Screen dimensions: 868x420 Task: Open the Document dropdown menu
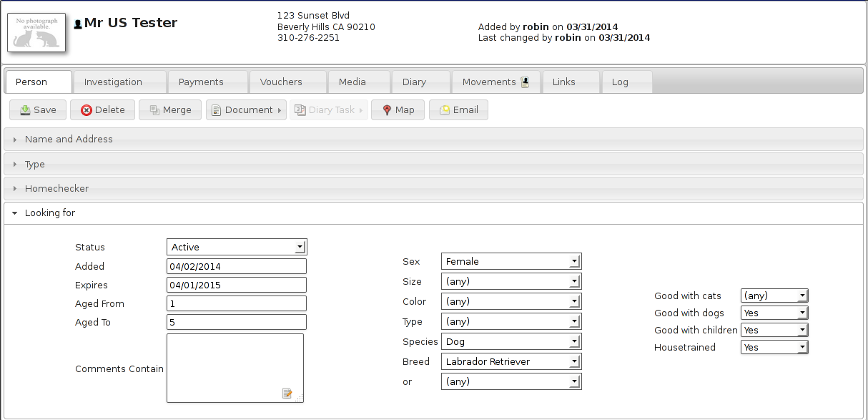246,110
